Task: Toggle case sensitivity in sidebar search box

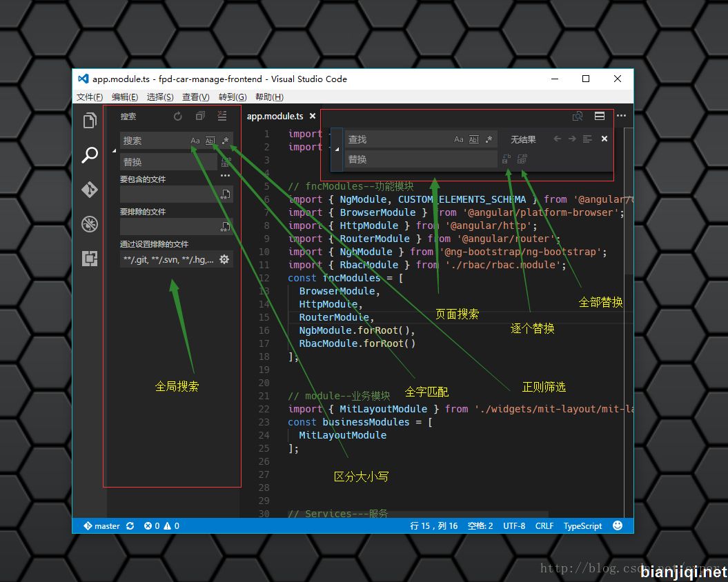Action: 195,141
